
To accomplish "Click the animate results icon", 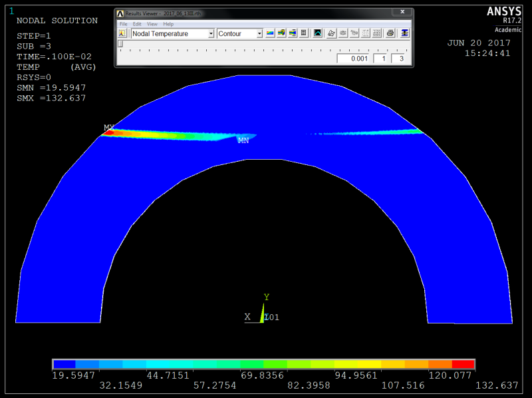I will (x=293, y=33).
